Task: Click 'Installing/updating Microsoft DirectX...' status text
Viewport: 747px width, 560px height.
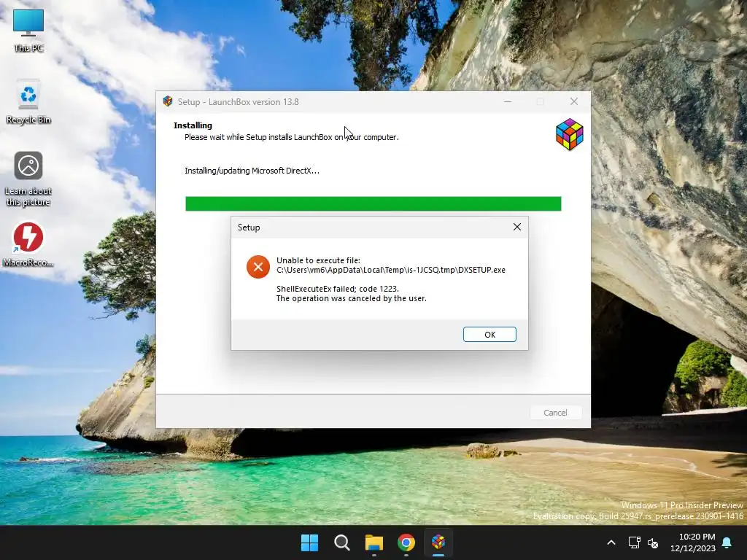Action: (x=252, y=171)
